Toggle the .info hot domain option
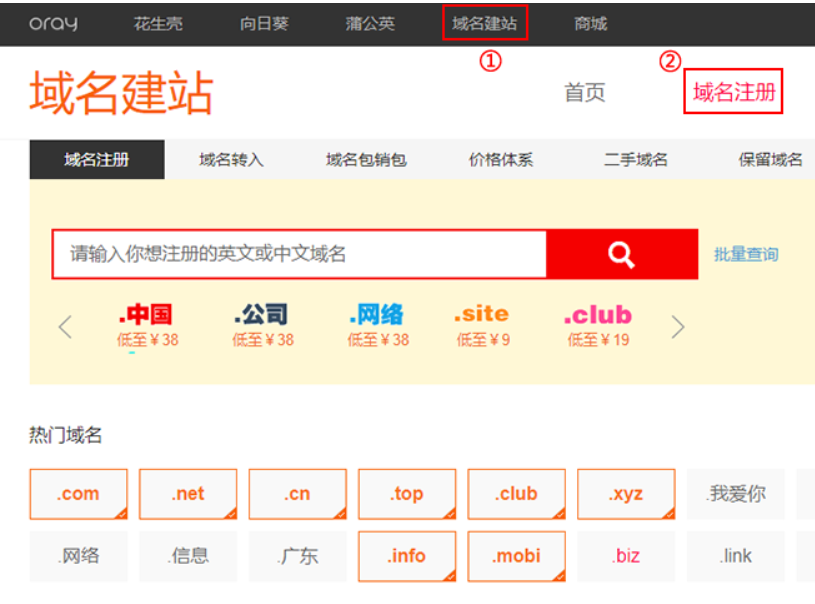The width and height of the screenshot is (815, 604). [x=406, y=556]
